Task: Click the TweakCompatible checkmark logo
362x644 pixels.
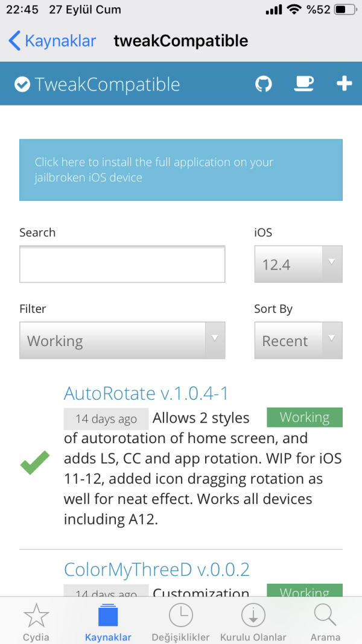Action: [x=22, y=84]
